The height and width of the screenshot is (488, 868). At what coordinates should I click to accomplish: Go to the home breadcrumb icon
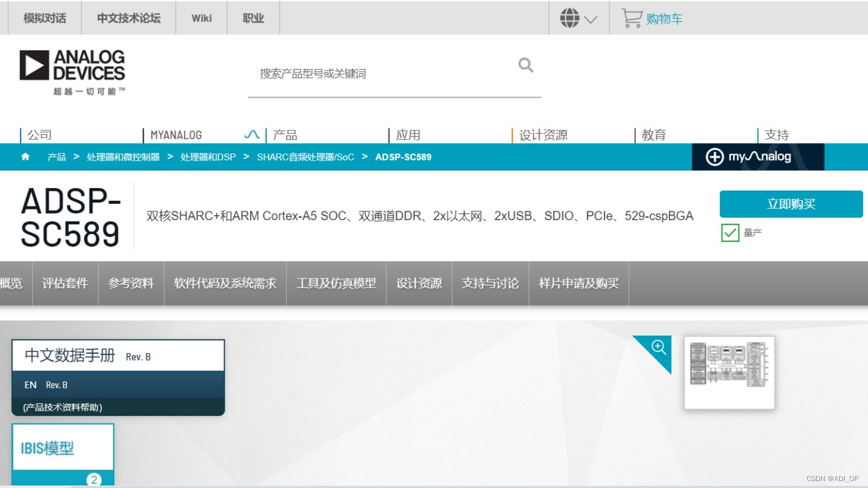coord(25,157)
